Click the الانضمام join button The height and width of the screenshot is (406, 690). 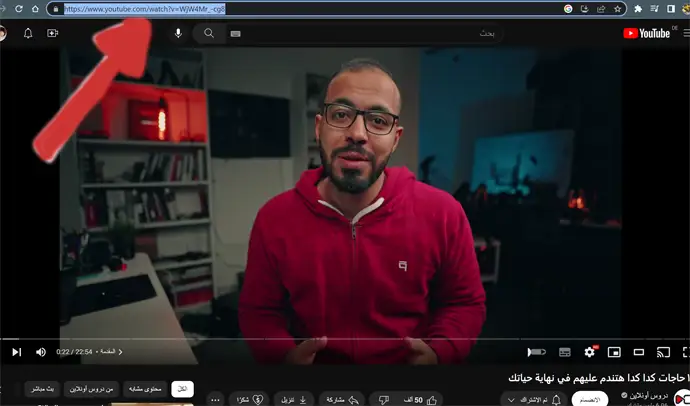(x=590, y=400)
